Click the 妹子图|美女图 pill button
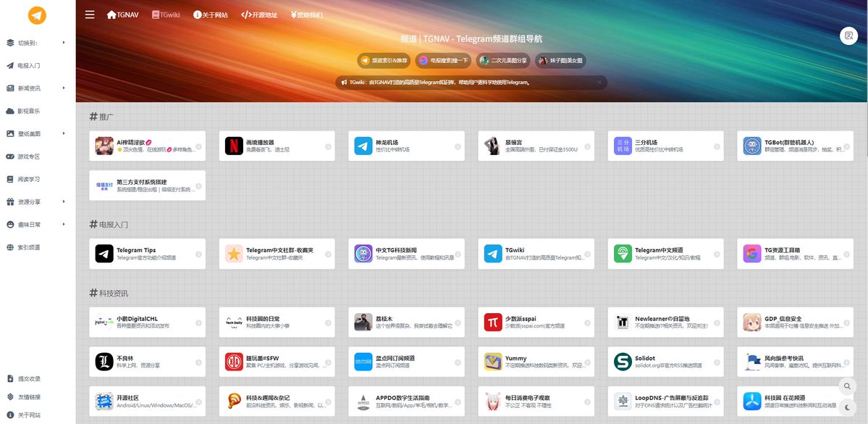This screenshot has width=868, height=424. pos(560,60)
